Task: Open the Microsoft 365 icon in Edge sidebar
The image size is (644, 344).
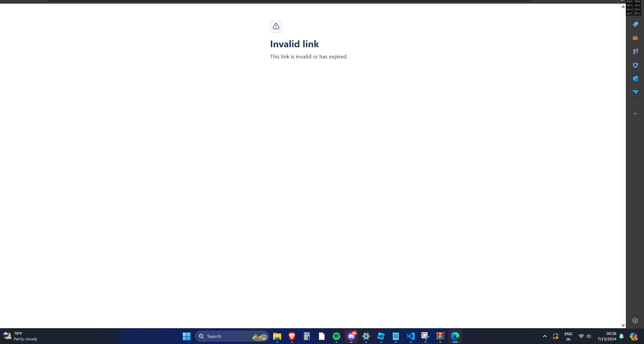Action: (635, 65)
